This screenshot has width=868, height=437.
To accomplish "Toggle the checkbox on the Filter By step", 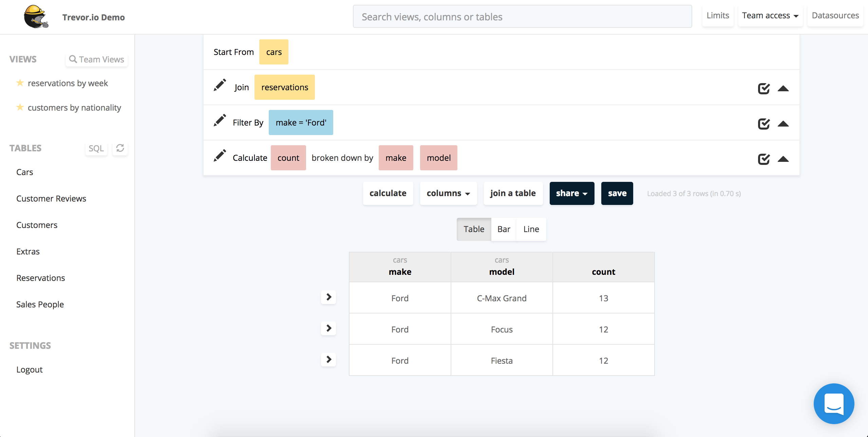I will tap(764, 124).
